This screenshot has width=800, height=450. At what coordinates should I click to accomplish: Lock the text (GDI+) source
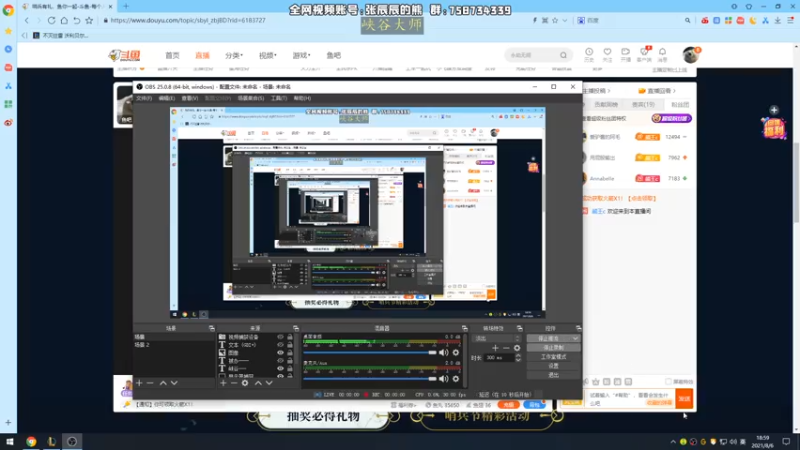290,345
